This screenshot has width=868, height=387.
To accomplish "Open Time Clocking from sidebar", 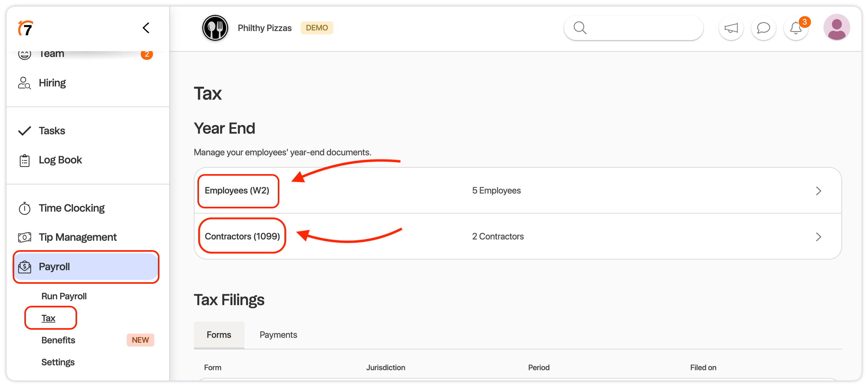I will [x=71, y=208].
